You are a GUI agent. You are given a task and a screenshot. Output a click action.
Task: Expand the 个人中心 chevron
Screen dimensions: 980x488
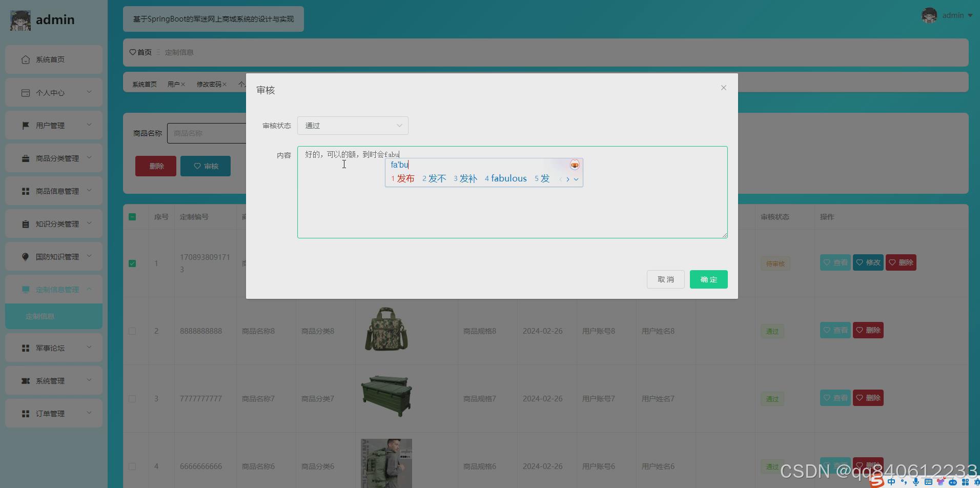point(89,92)
